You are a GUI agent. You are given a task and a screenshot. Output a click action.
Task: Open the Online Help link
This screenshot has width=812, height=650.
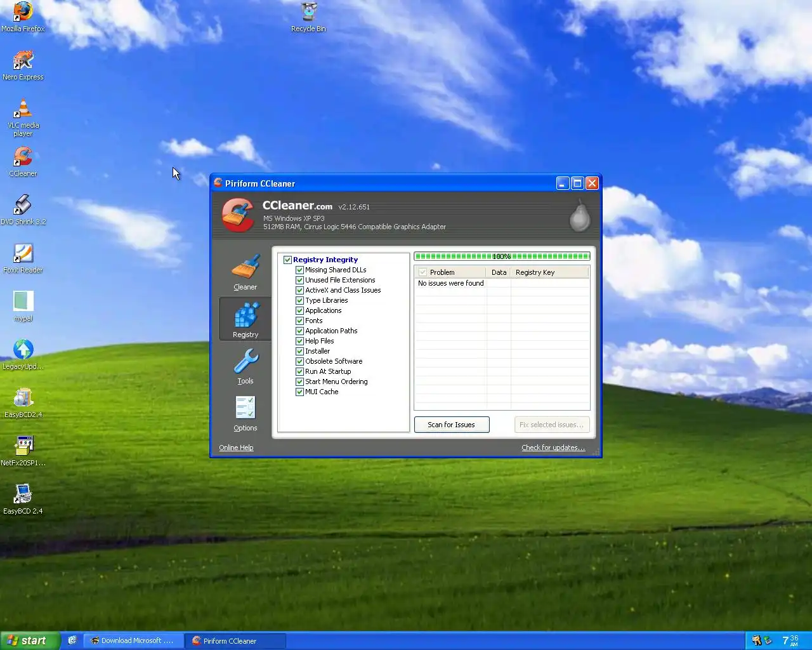(236, 448)
